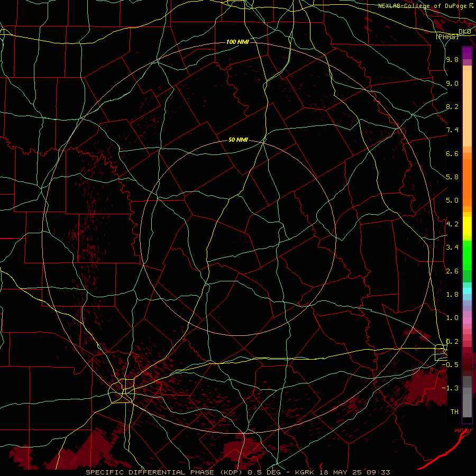Click the 3.4 value on the color scale
476x476 pixels.
point(452,248)
